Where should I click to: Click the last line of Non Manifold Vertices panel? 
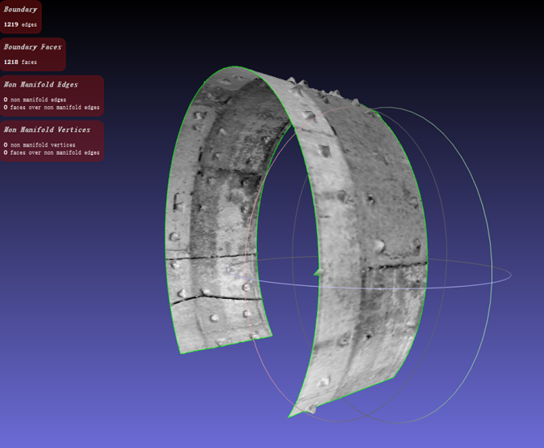[x=52, y=152]
